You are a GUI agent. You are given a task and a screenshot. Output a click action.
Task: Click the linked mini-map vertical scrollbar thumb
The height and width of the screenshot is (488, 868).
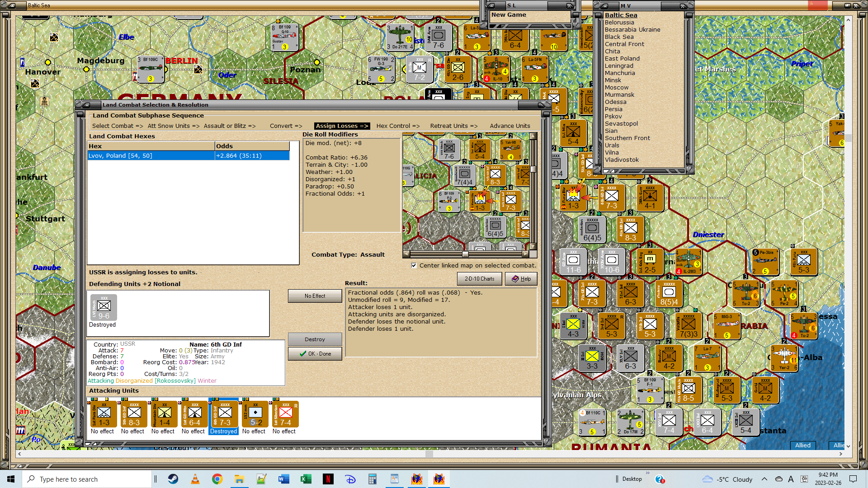[533, 169]
